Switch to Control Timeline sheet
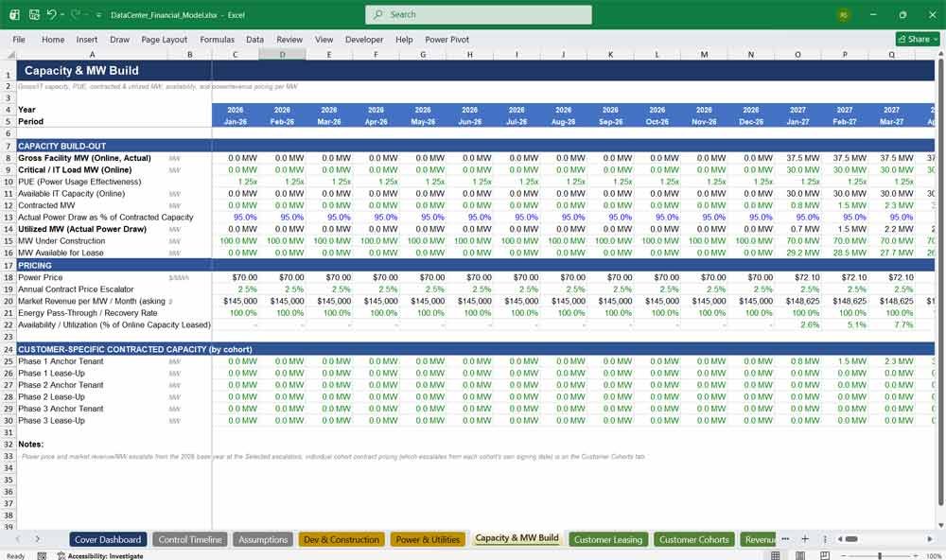The image size is (946, 560). pyautogui.click(x=190, y=539)
